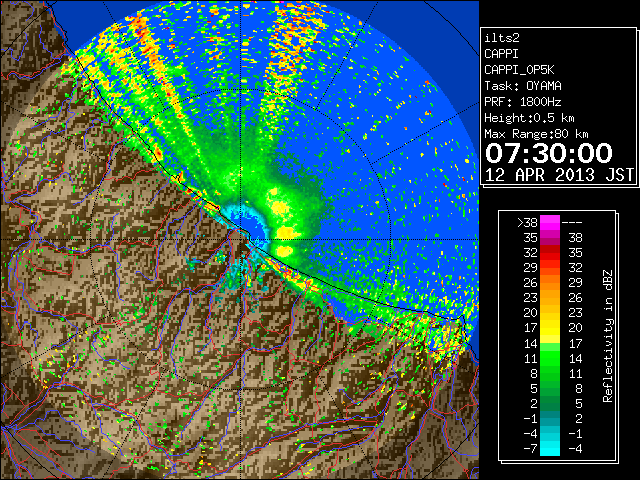
Task: Click the red 32-35 dBZ legend color
Action: click(x=550, y=253)
